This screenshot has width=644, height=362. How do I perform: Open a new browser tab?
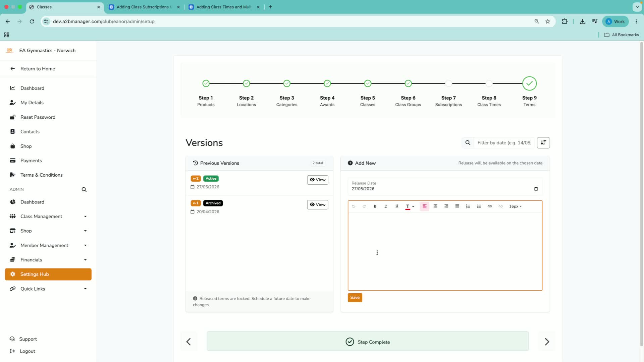270,7
